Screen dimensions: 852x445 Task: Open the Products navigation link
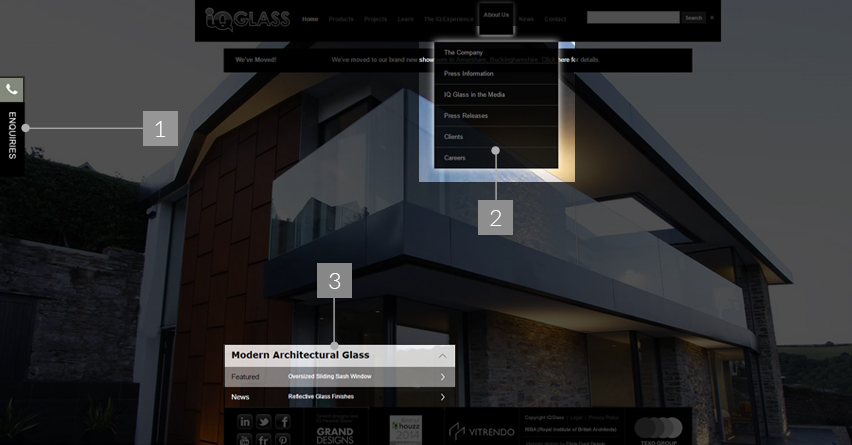[x=341, y=19]
